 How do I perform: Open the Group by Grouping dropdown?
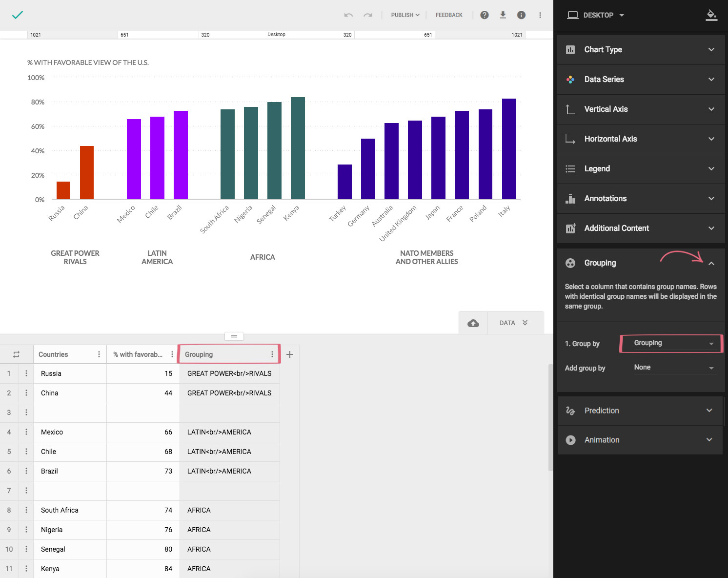672,343
